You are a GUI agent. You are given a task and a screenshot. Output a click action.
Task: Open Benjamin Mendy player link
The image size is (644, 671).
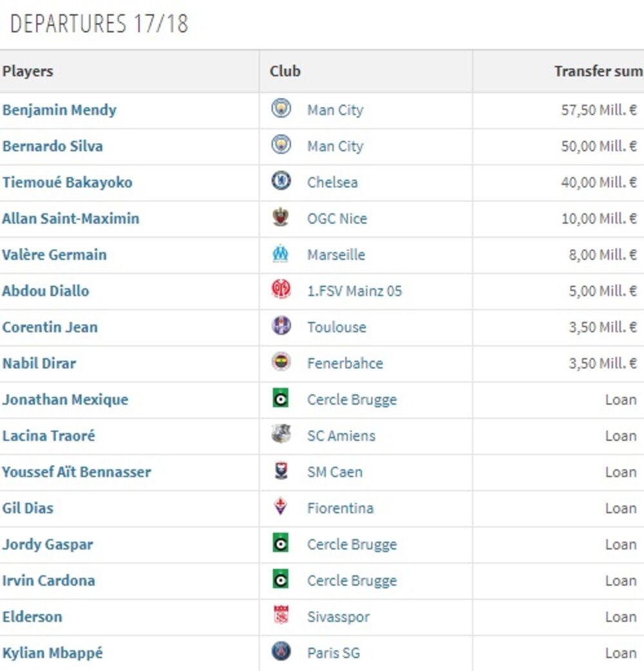[x=59, y=109]
